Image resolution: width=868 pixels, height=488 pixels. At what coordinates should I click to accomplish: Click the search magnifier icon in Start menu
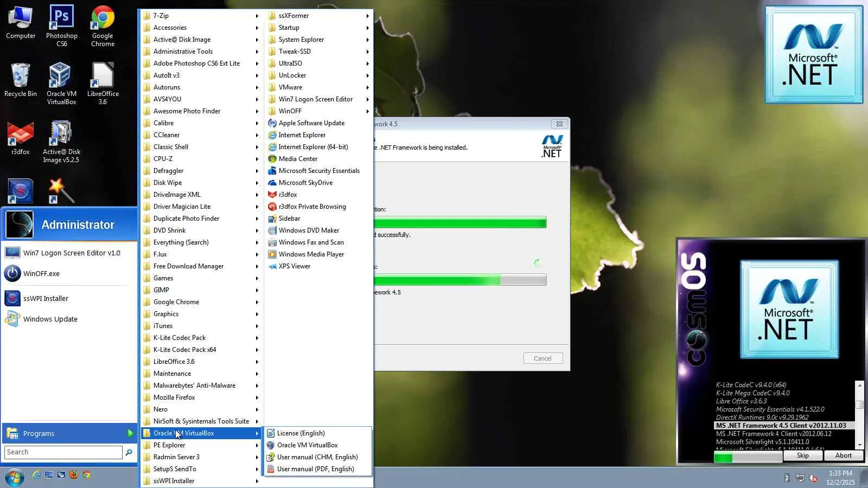click(129, 452)
